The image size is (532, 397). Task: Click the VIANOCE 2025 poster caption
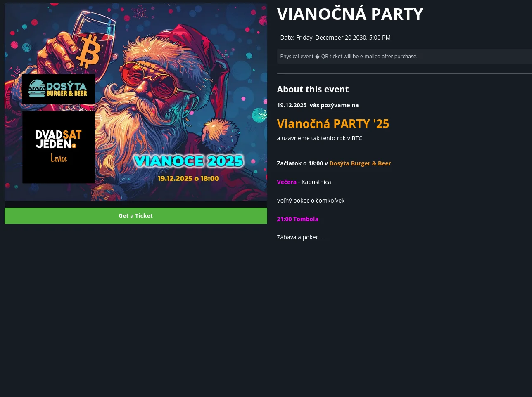[189, 161]
